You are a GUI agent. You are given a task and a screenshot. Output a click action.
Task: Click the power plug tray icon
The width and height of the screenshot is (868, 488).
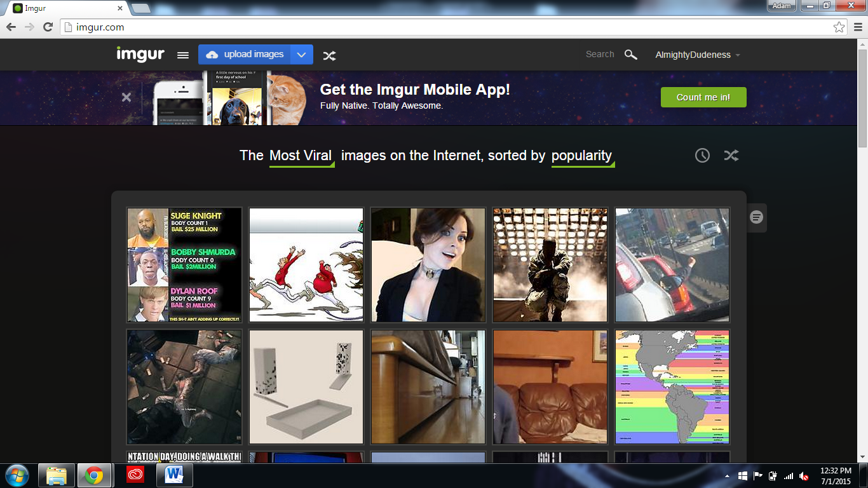click(x=773, y=476)
